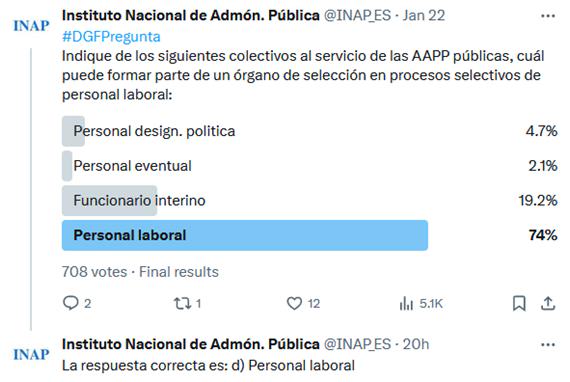570x382 pixels.
Task: Select the Personal eventual poll option
Action: (309, 166)
